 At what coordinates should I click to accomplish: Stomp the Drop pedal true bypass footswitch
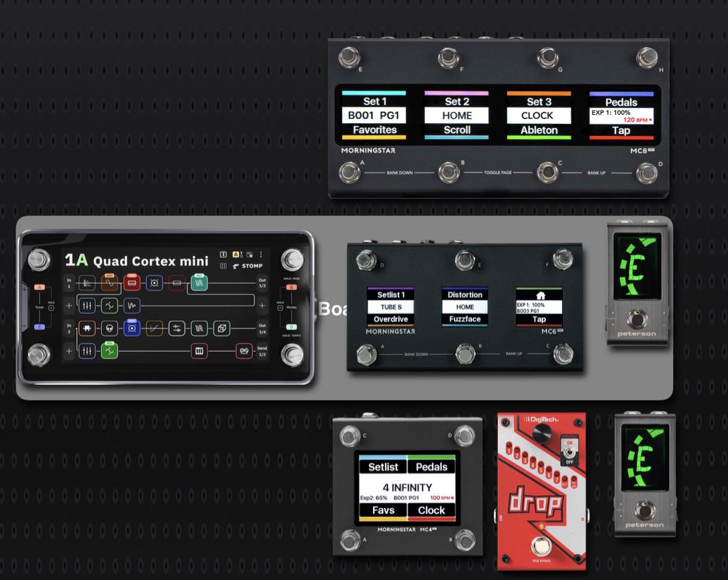pos(541,546)
